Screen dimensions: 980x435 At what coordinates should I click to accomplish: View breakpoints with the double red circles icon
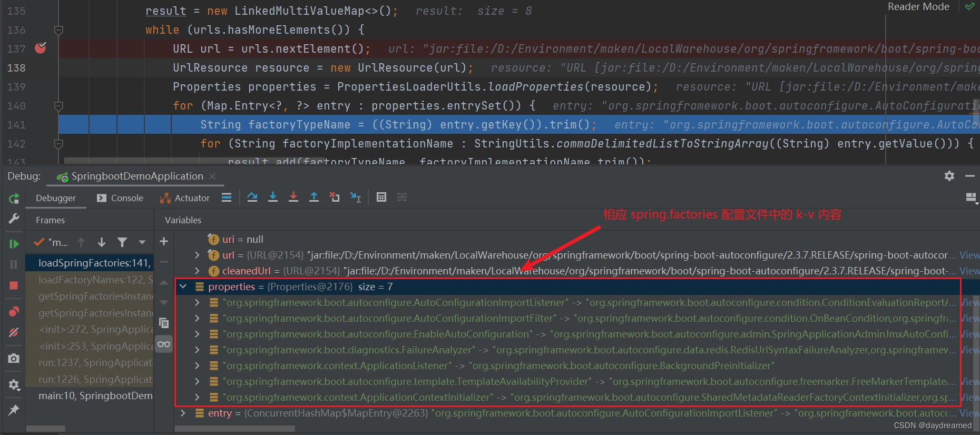[14, 311]
